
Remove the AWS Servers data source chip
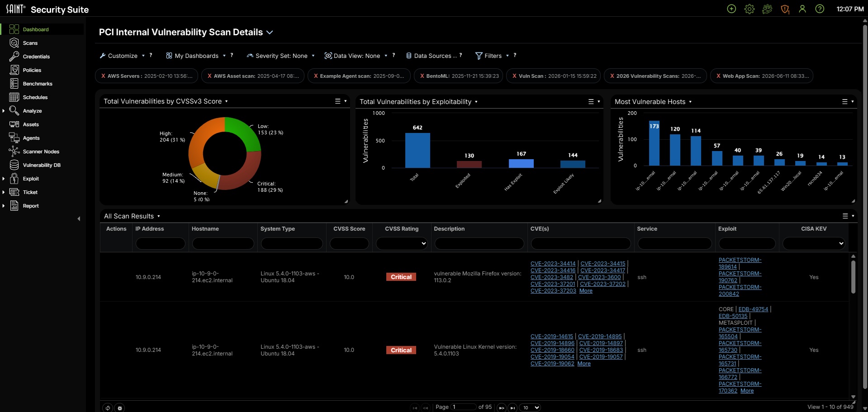click(103, 76)
